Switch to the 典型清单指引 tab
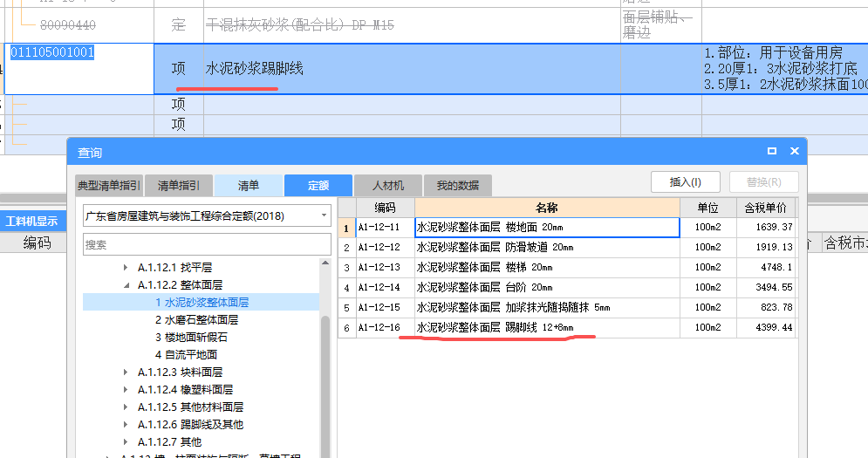Viewport: 868px width, 458px height. [x=109, y=186]
